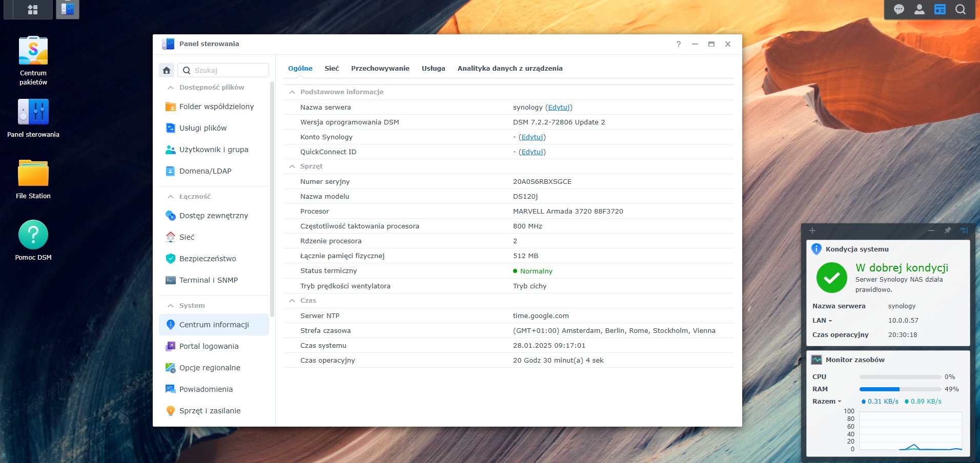980x463 pixels.
Task: Go to Control Panel home icon
Action: [x=167, y=71]
